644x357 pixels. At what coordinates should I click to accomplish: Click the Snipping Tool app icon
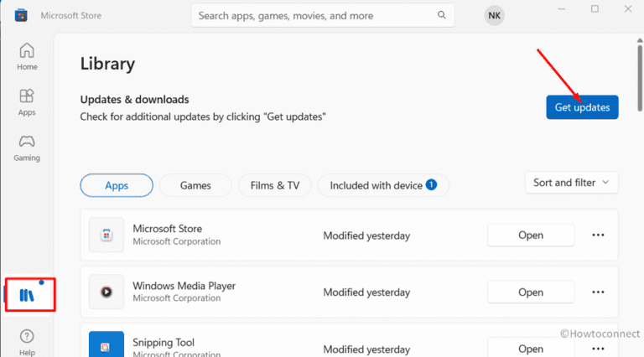106,344
